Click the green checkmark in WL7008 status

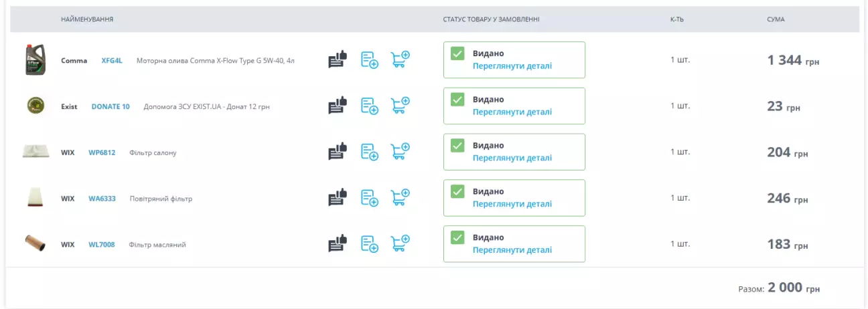457,238
